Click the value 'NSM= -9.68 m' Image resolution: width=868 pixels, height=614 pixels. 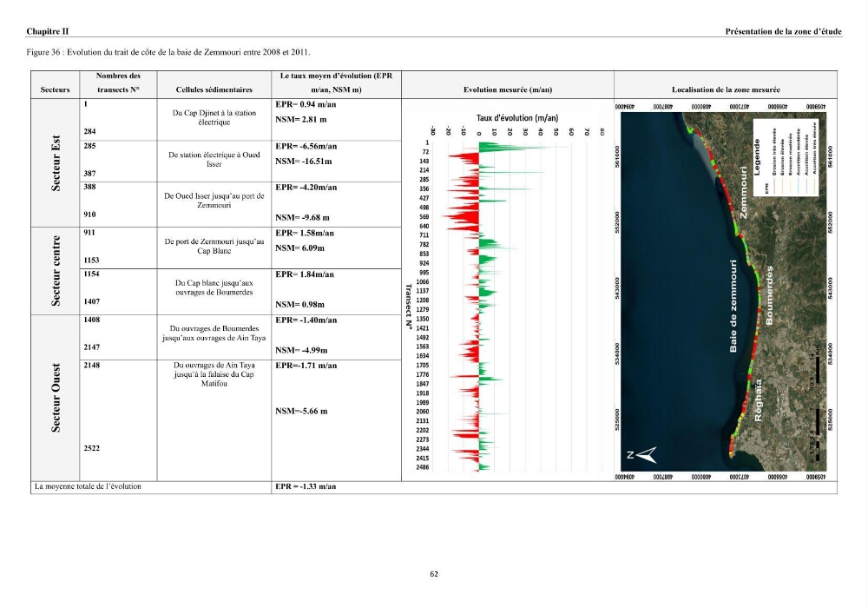point(302,218)
